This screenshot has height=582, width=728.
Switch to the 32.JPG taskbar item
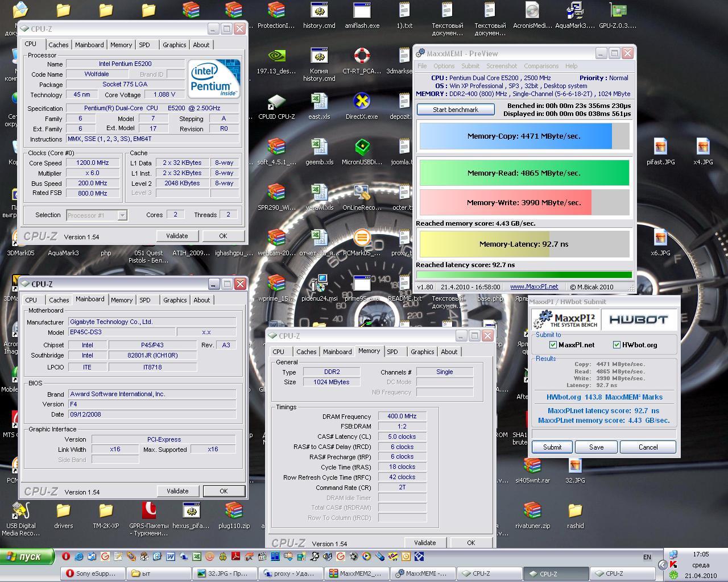point(225,573)
